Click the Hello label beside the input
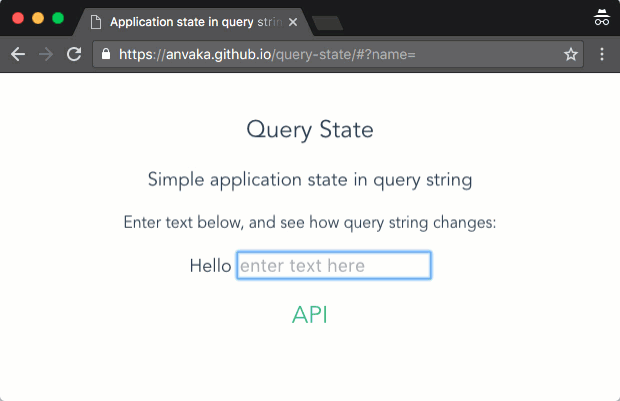 point(210,265)
